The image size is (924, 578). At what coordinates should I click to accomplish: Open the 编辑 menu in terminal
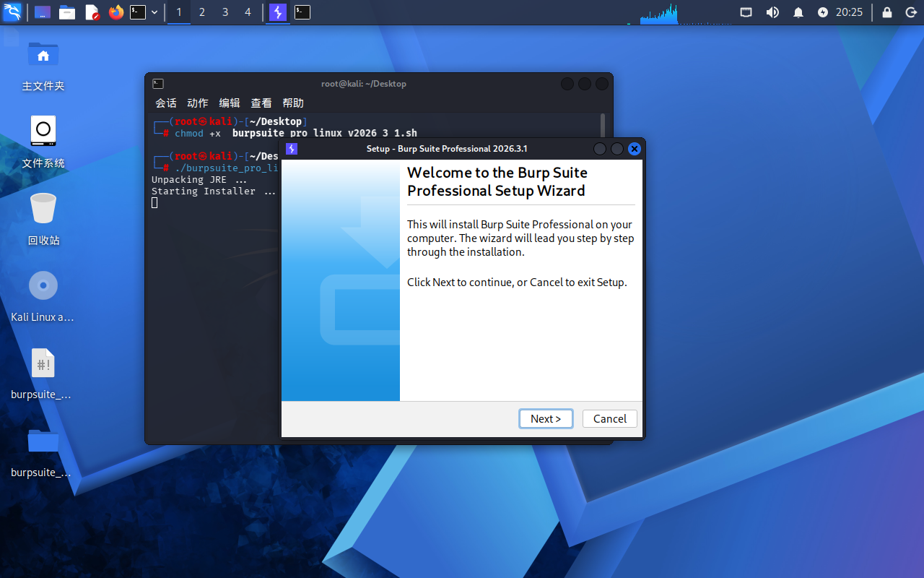[x=230, y=103]
